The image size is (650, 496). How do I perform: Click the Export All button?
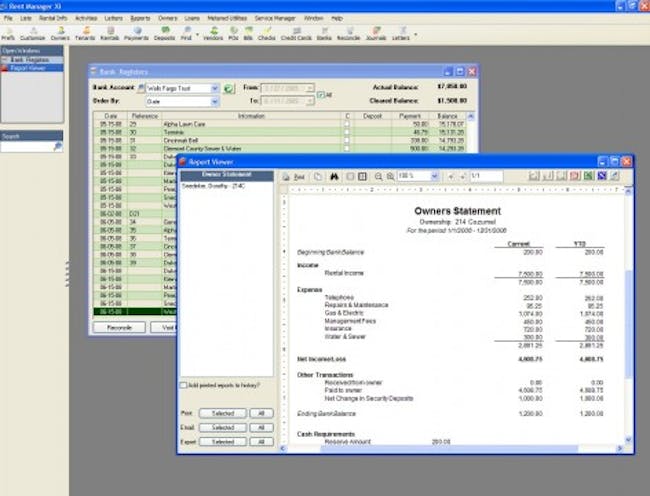point(262,442)
